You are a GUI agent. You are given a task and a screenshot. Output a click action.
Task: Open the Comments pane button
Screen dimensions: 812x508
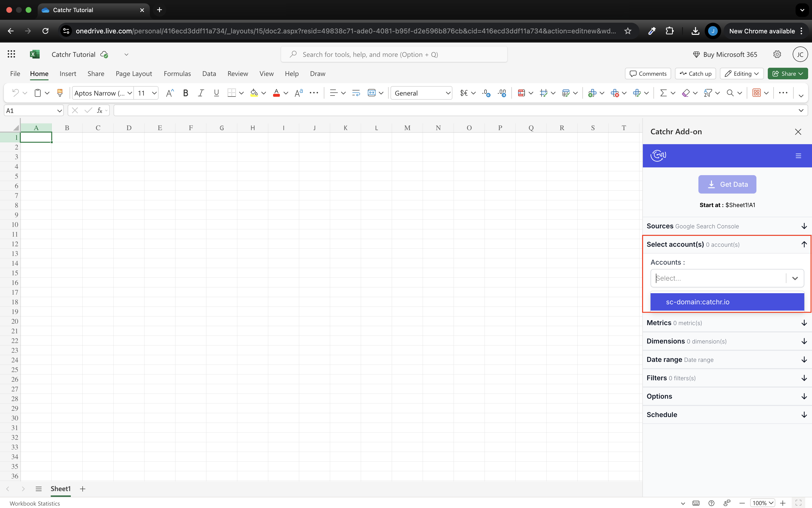(x=648, y=74)
